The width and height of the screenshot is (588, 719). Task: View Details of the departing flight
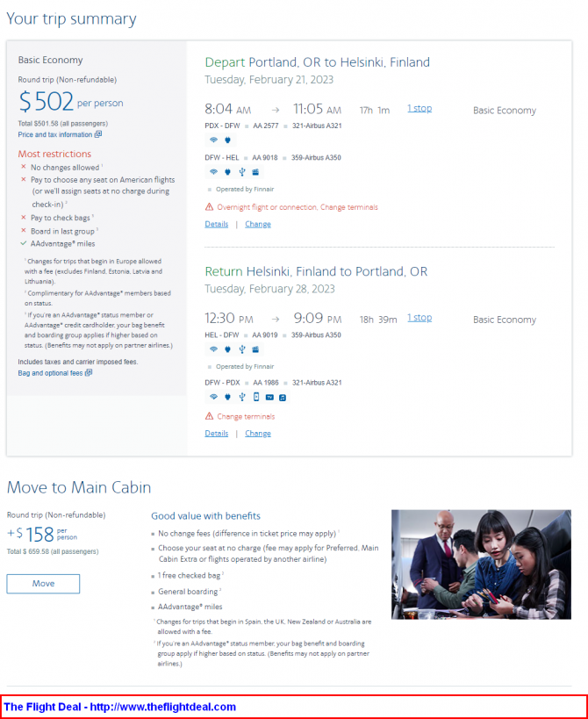click(x=216, y=224)
